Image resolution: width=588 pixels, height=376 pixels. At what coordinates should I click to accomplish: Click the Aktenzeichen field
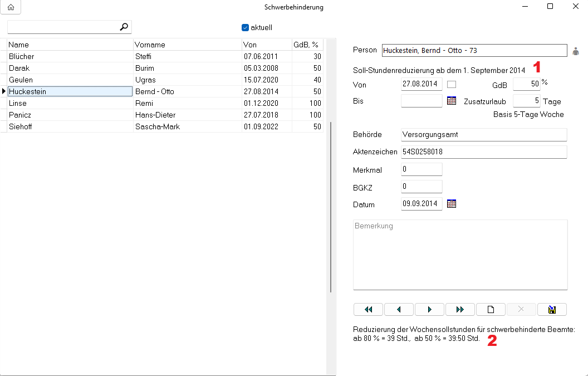484,152
